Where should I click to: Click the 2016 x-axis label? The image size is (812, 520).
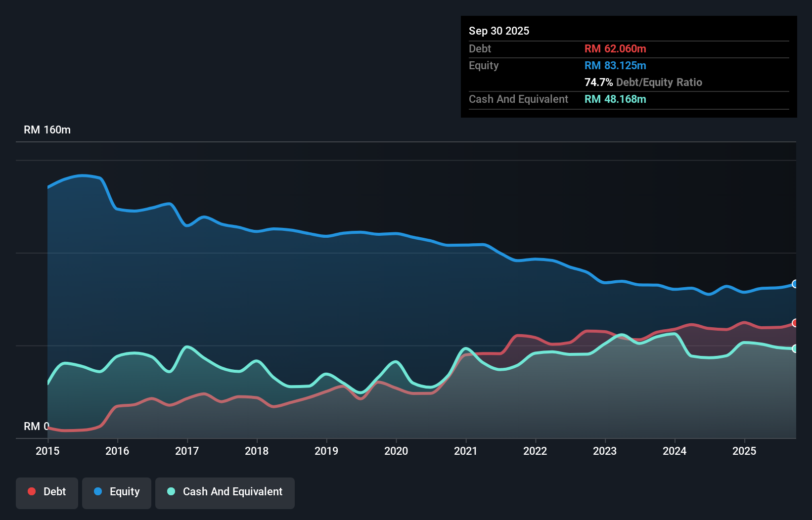(117, 451)
